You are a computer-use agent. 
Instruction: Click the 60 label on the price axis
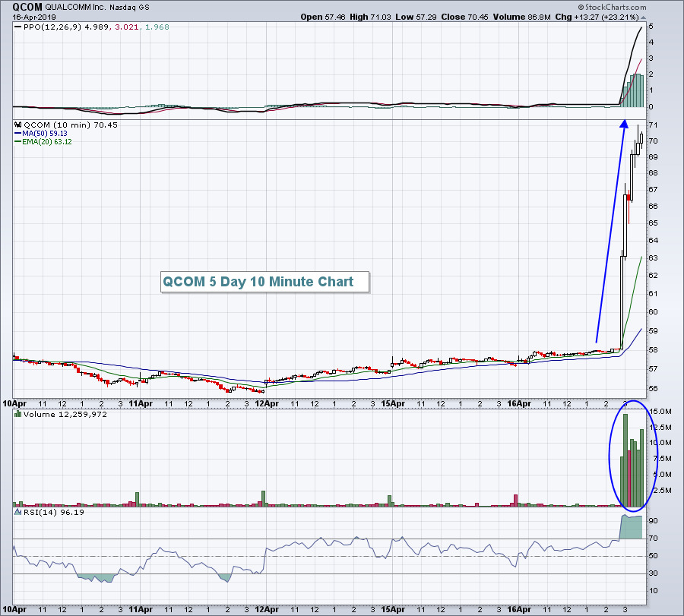pos(653,311)
